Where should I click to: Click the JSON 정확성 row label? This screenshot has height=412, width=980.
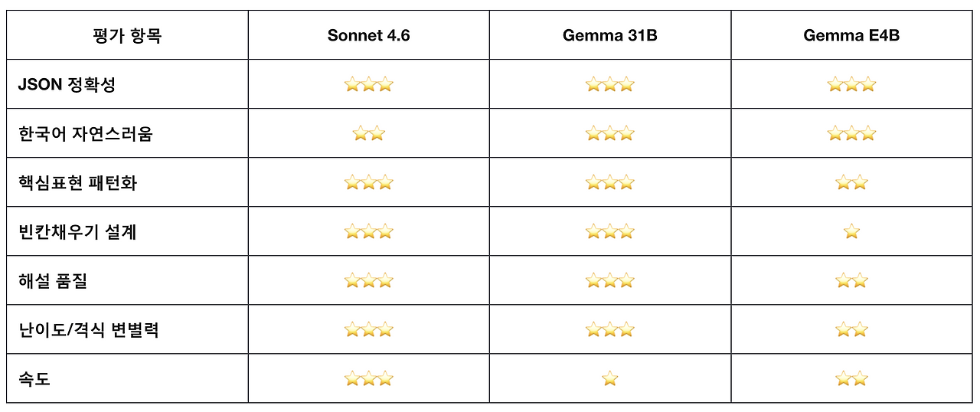[x=67, y=84]
